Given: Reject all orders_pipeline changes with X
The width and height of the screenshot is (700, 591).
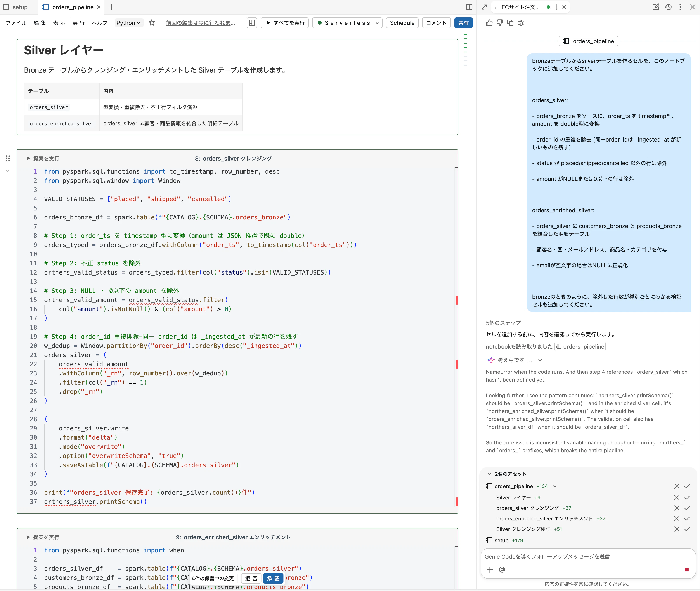Looking at the screenshot, I should click(x=677, y=486).
